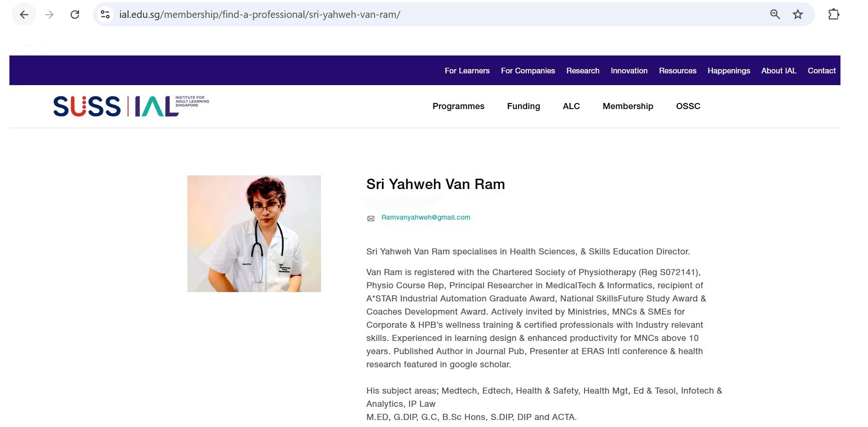Select About IAL in top navigation

pyautogui.click(x=779, y=71)
